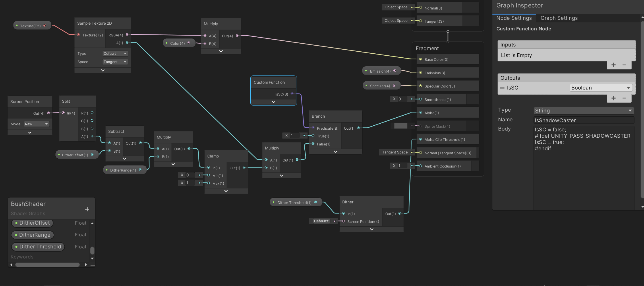Add a new property with the BushShader plus icon
This screenshot has height=286, width=644.
coord(87,209)
